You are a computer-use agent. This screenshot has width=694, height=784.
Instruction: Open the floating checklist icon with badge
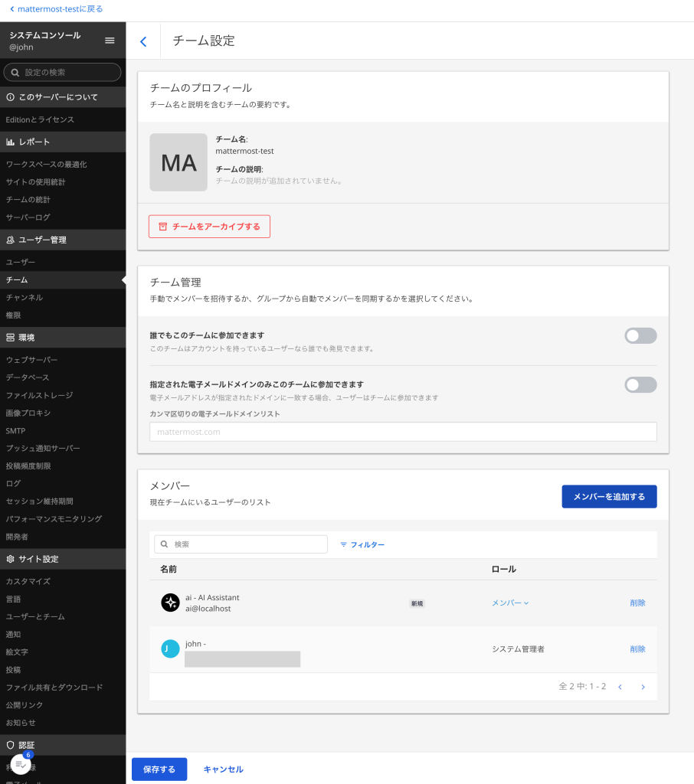click(21, 764)
